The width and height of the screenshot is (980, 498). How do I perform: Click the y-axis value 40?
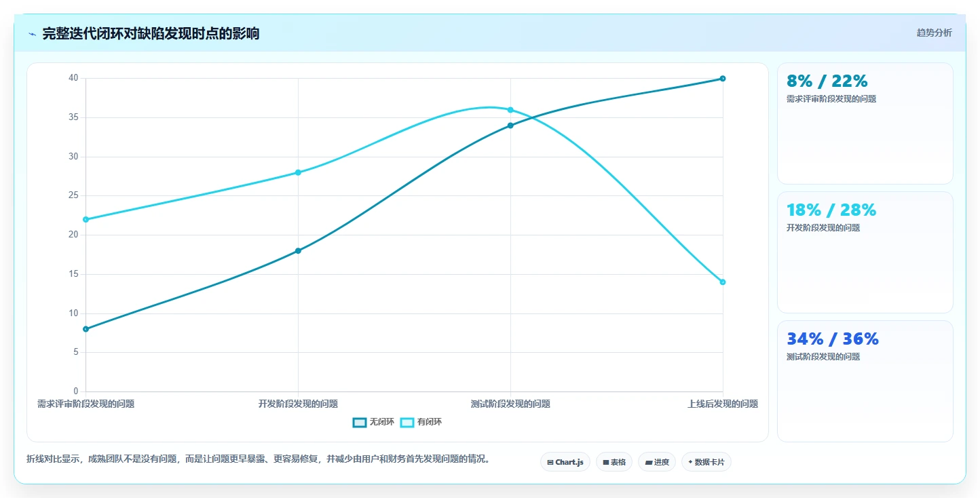click(x=74, y=78)
